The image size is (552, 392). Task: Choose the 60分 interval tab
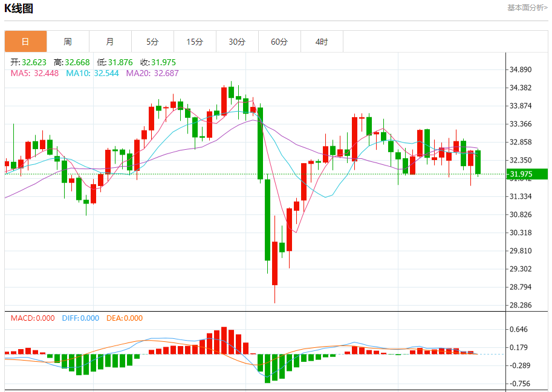click(279, 42)
